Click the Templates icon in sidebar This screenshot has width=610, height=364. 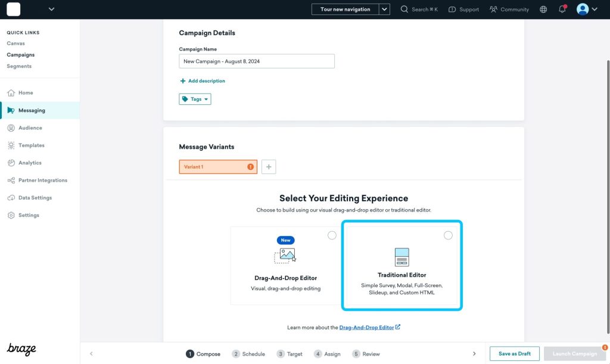(x=11, y=145)
